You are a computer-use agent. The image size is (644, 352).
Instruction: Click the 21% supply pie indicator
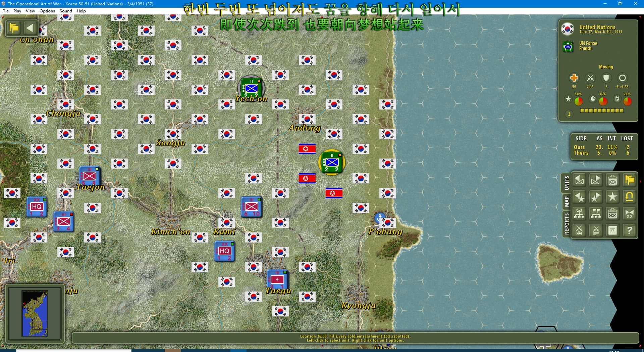tap(627, 101)
